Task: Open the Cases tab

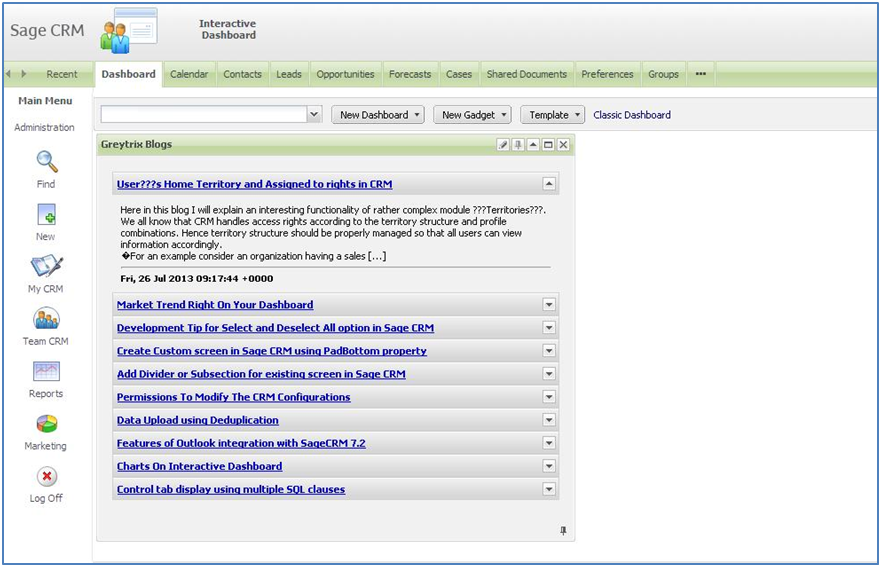Action: tap(459, 74)
